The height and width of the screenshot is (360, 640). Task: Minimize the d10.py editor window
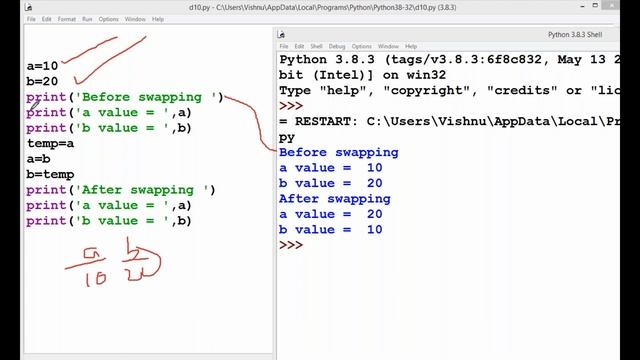click(582, 6)
